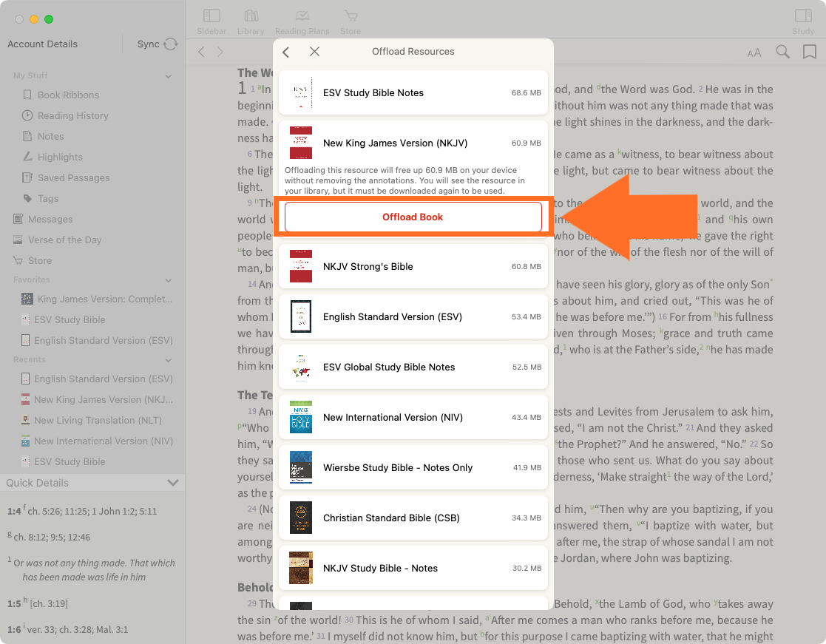Navigate forward with right chevron in reader
826x644 pixels.
tap(220, 52)
